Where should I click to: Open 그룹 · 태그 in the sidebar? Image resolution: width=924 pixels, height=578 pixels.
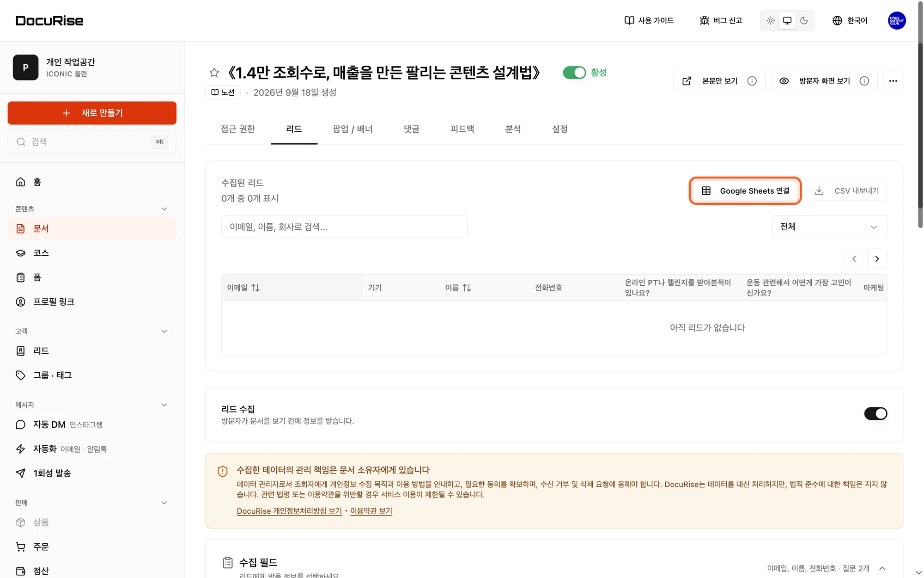(92, 375)
